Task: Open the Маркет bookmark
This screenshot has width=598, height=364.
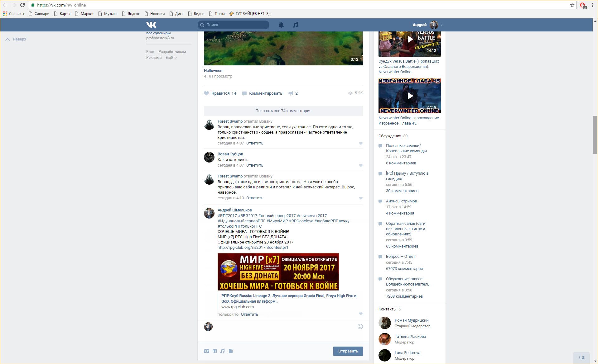Action: tap(84, 14)
